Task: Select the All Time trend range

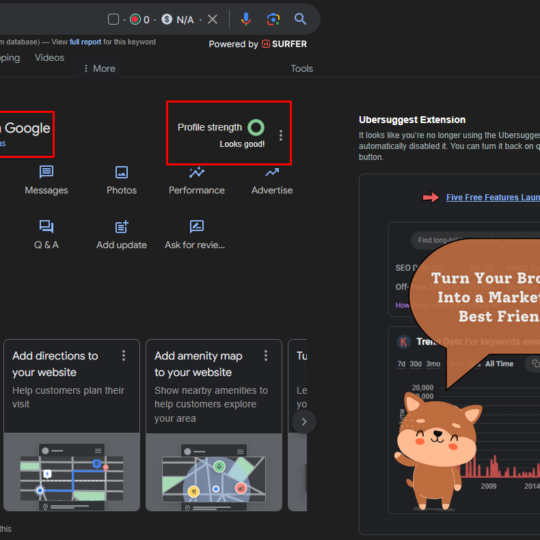Action: 499,364
